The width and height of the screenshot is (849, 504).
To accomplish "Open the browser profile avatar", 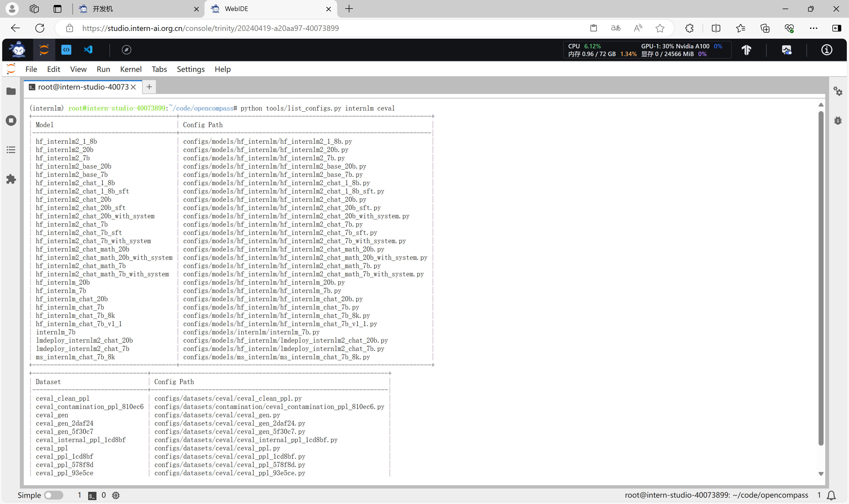I will 12,9.
